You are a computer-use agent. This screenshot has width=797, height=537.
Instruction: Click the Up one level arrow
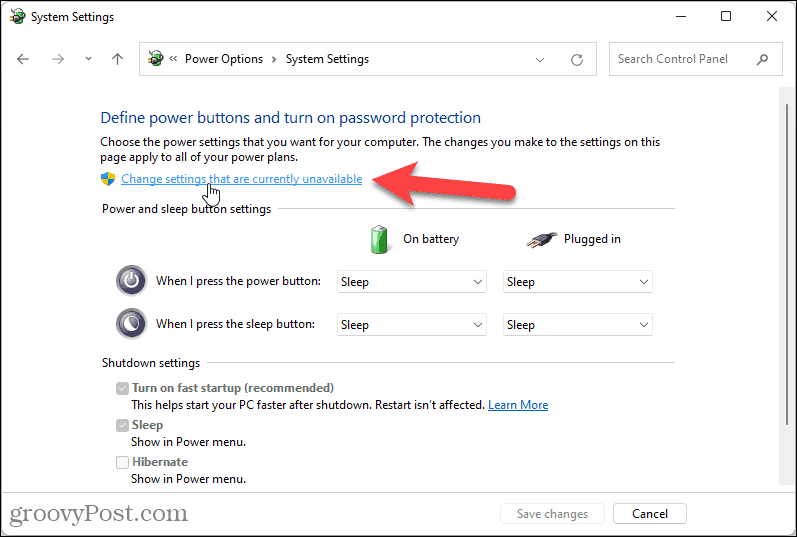117,59
